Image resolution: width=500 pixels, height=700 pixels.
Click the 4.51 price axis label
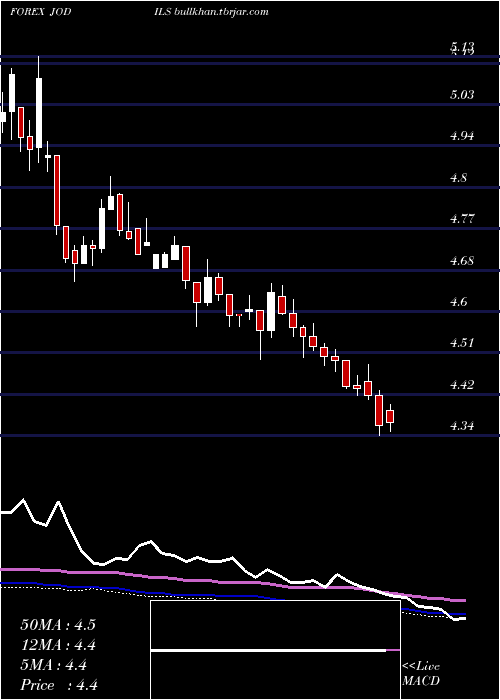pyautogui.click(x=462, y=343)
